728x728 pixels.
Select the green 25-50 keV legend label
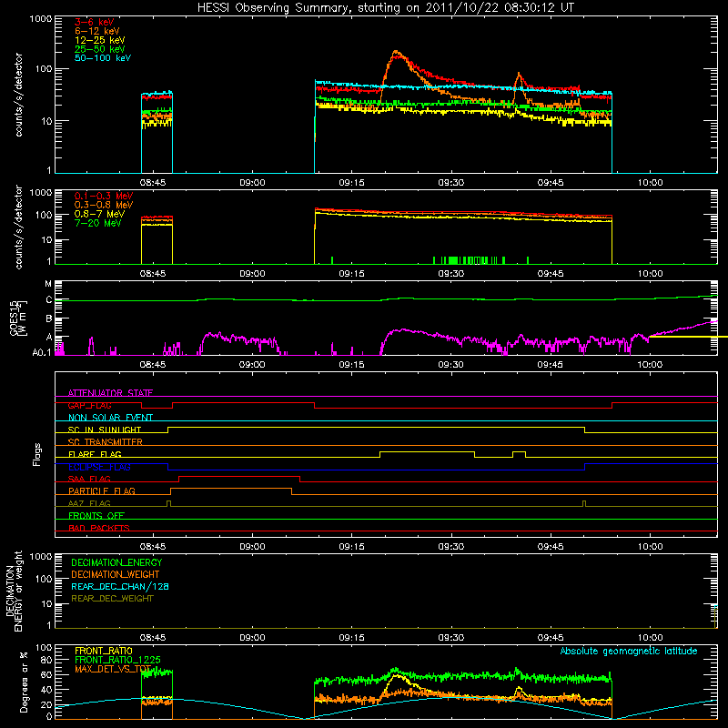click(100, 49)
